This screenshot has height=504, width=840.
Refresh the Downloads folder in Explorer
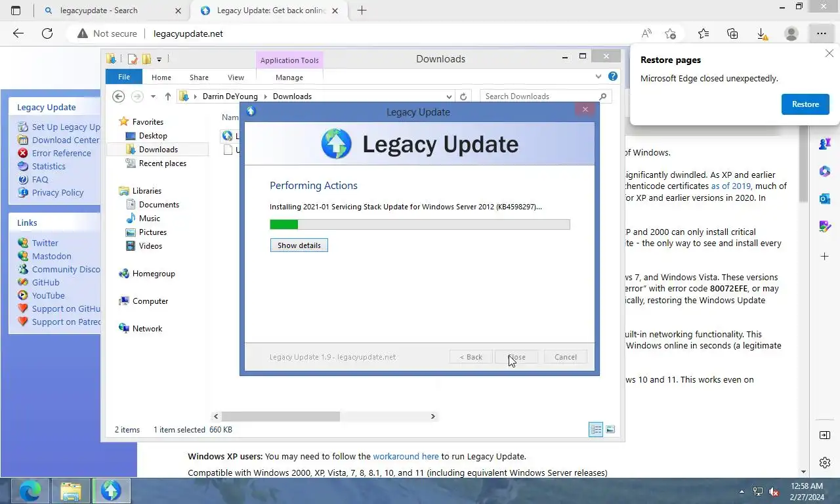point(463,96)
